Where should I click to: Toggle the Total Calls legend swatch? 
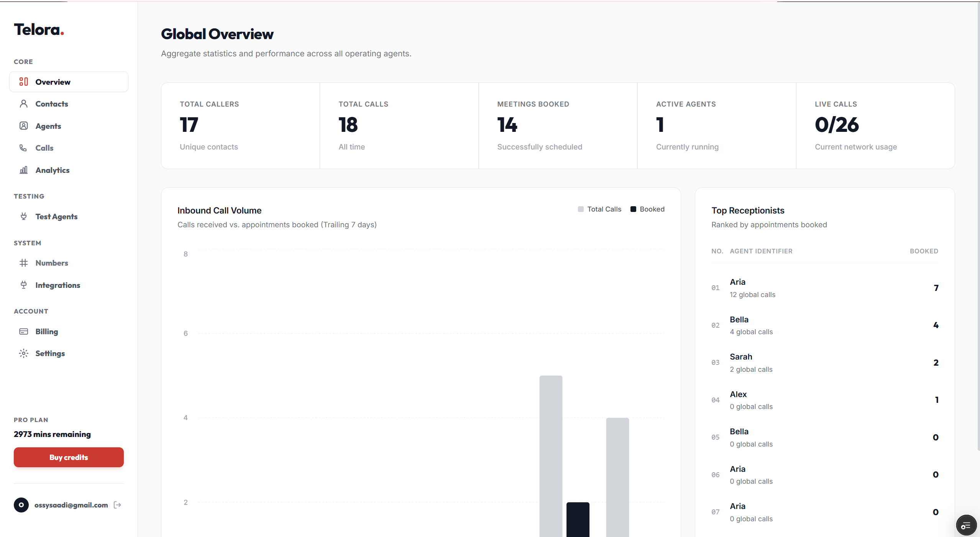point(581,209)
